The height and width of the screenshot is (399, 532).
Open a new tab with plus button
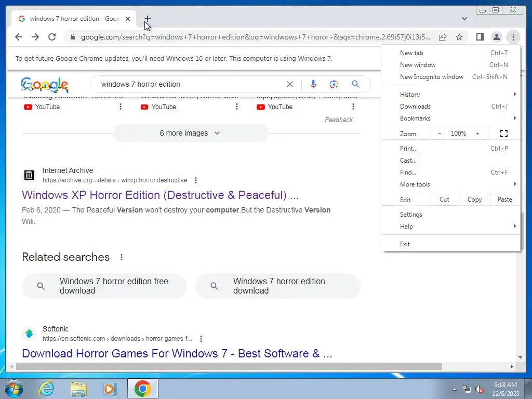tap(147, 19)
